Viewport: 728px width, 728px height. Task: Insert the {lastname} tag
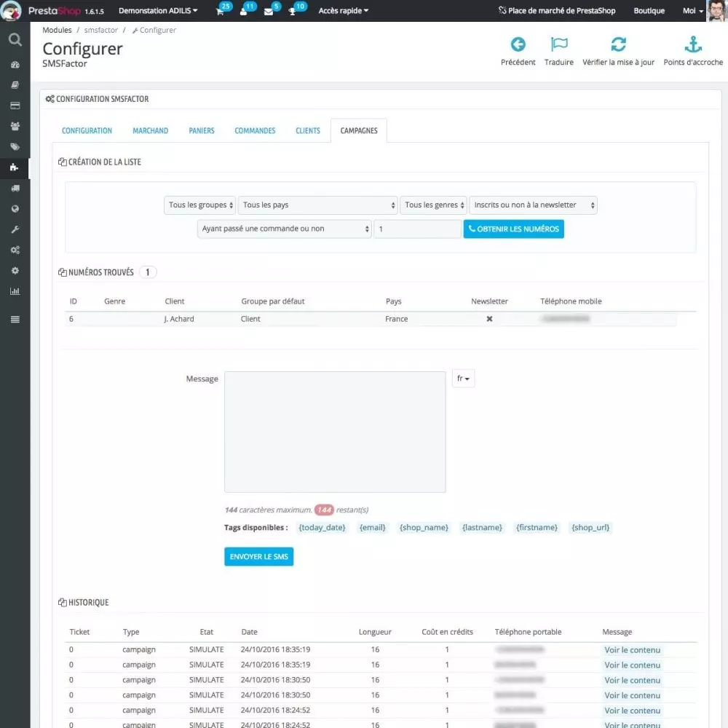[x=482, y=527]
